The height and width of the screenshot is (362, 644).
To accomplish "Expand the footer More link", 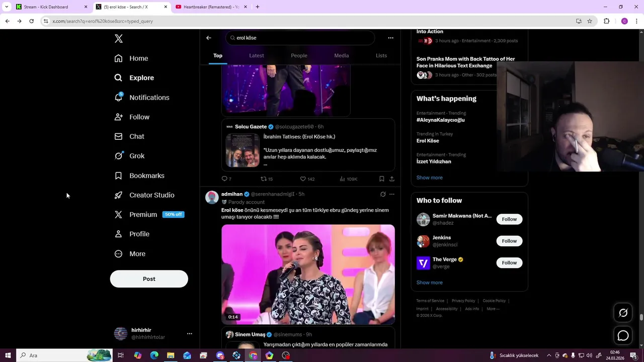I will click(493, 309).
